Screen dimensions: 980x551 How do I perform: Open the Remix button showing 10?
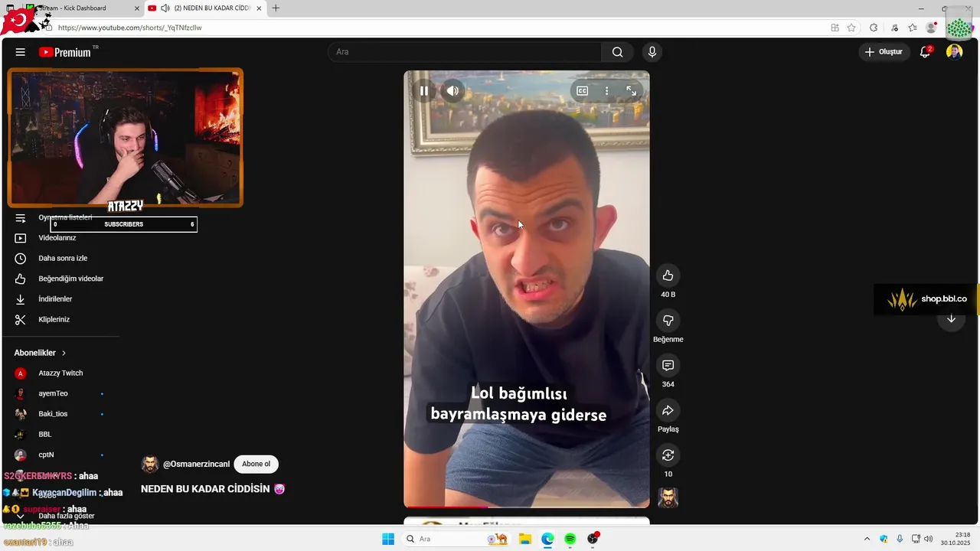click(668, 455)
